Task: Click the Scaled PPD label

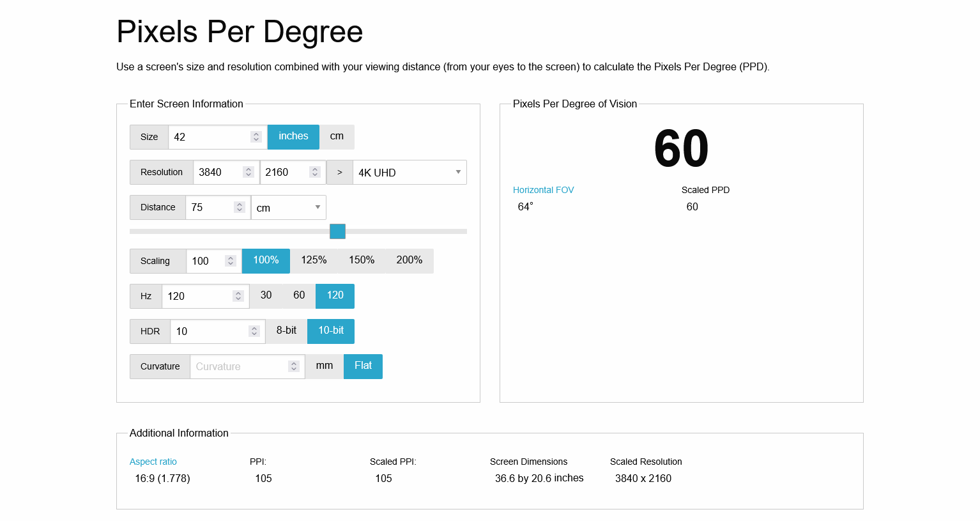Action: tap(705, 190)
